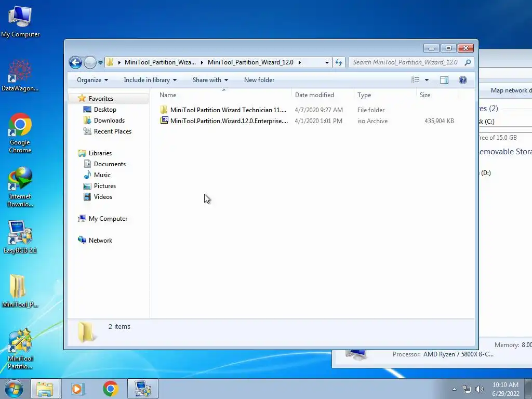Open the Share with menu

click(x=210, y=80)
